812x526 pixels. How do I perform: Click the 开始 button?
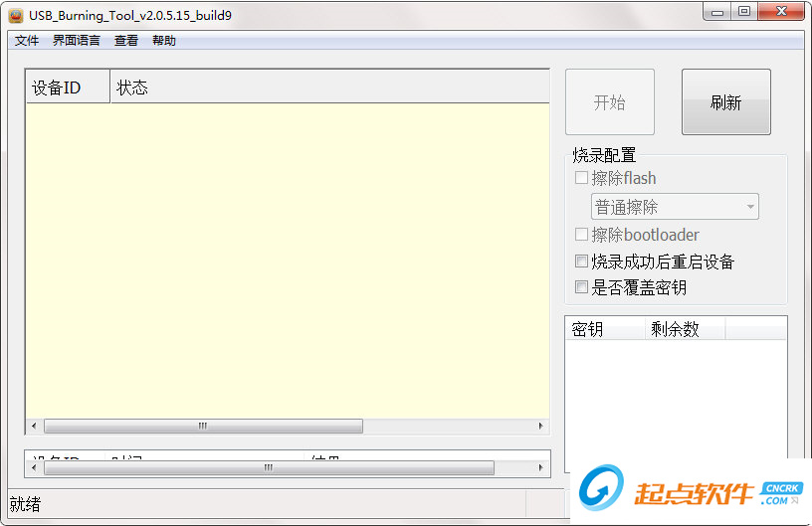(610, 101)
